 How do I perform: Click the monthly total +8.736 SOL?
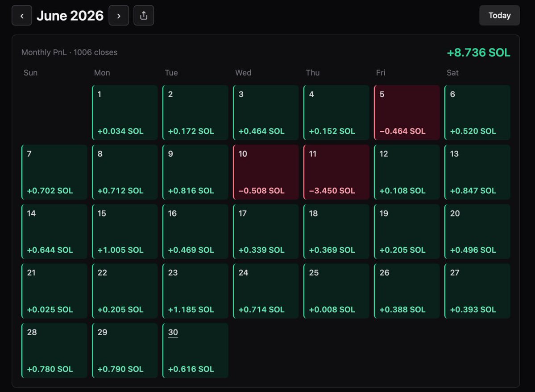pyautogui.click(x=478, y=53)
